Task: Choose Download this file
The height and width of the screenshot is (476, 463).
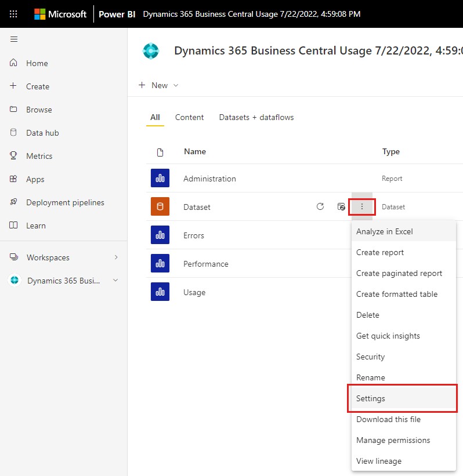Action: (404, 420)
